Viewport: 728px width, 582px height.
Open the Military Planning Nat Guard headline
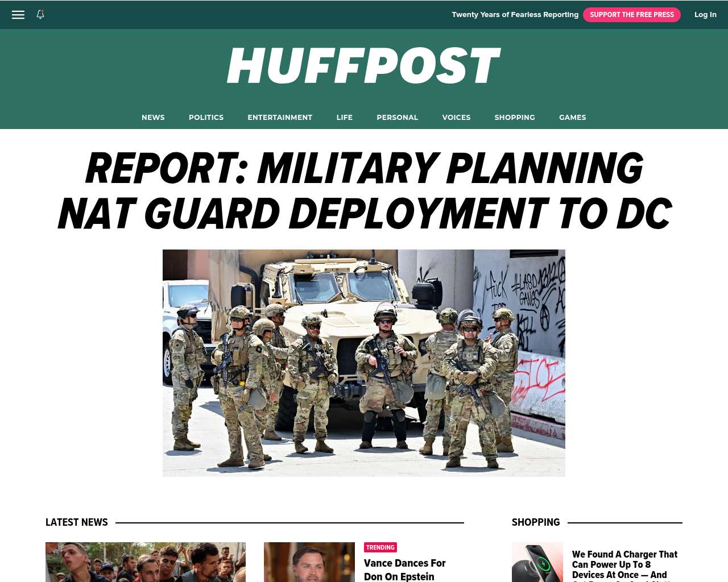[364, 191]
